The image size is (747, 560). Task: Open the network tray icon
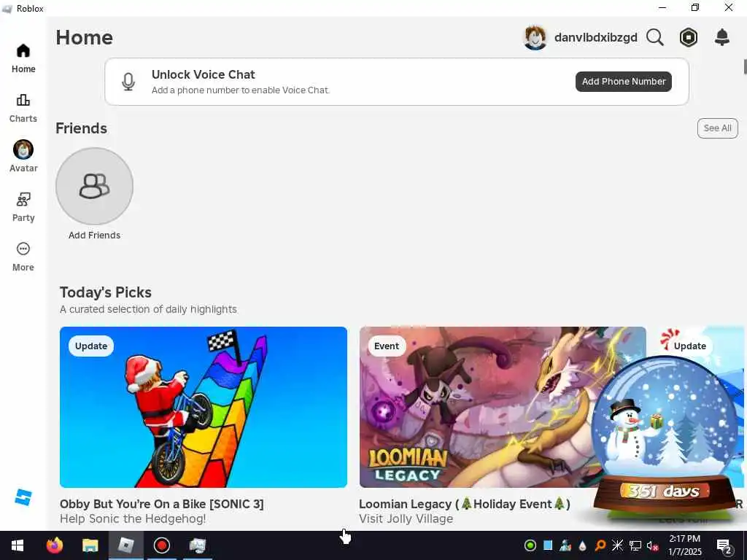(x=635, y=545)
